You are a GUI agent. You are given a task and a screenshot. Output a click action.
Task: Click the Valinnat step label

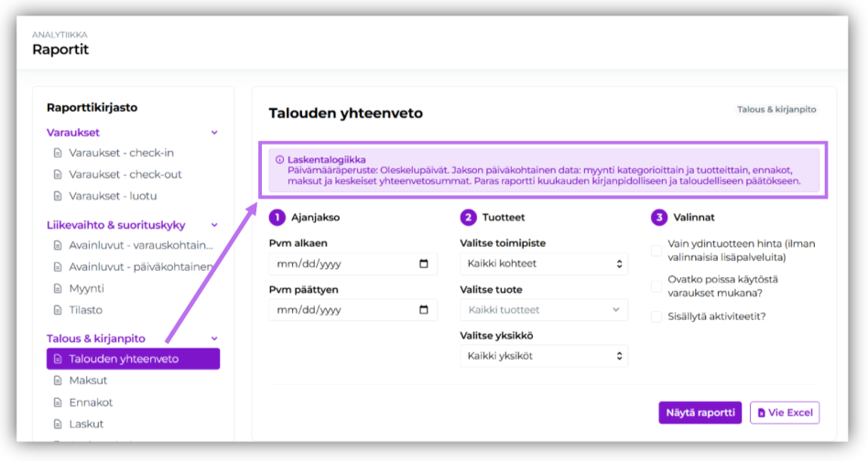(694, 217)
